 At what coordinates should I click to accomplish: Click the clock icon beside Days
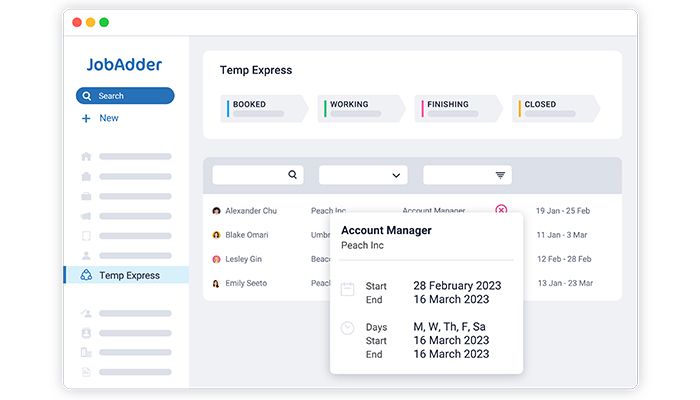(x=348, y=328)
